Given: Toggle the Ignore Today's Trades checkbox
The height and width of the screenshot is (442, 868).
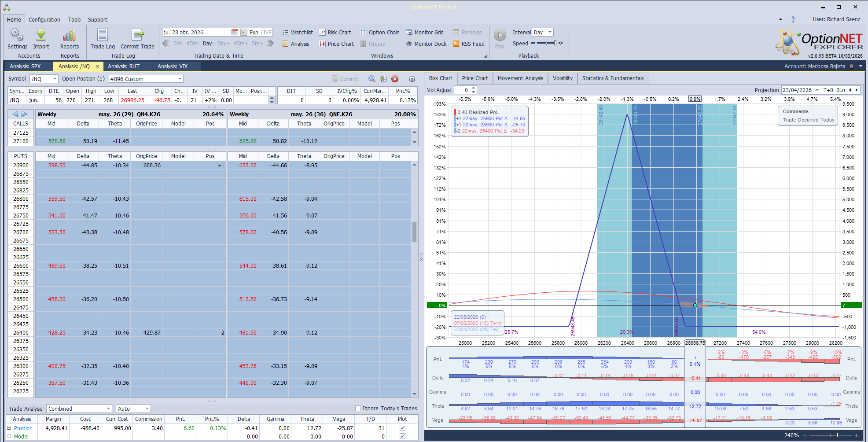Looking at the screenshot, I should [358, 408].
